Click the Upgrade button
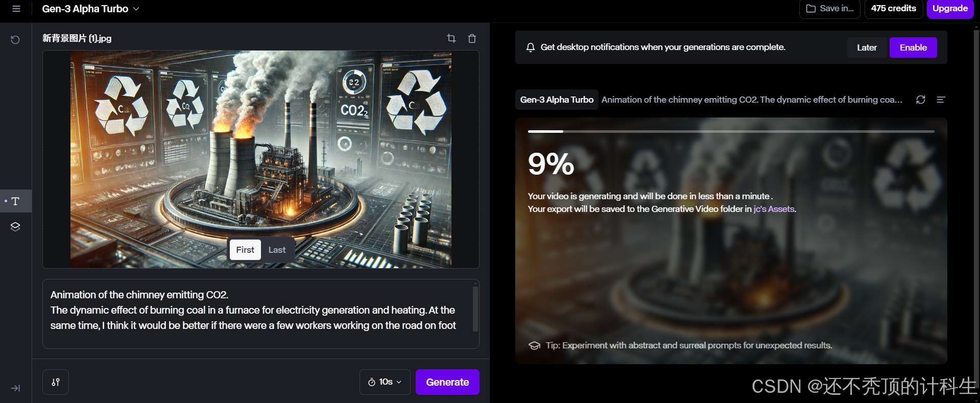 point(950,9)
